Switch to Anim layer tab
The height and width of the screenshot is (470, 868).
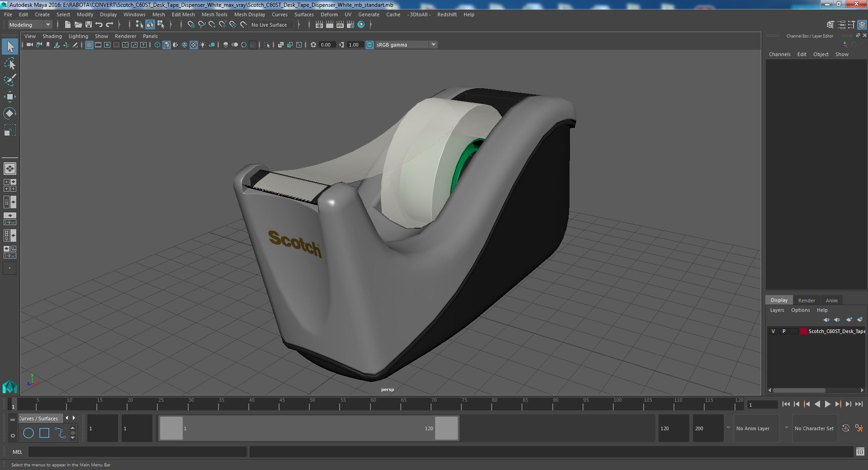point(831,301)
